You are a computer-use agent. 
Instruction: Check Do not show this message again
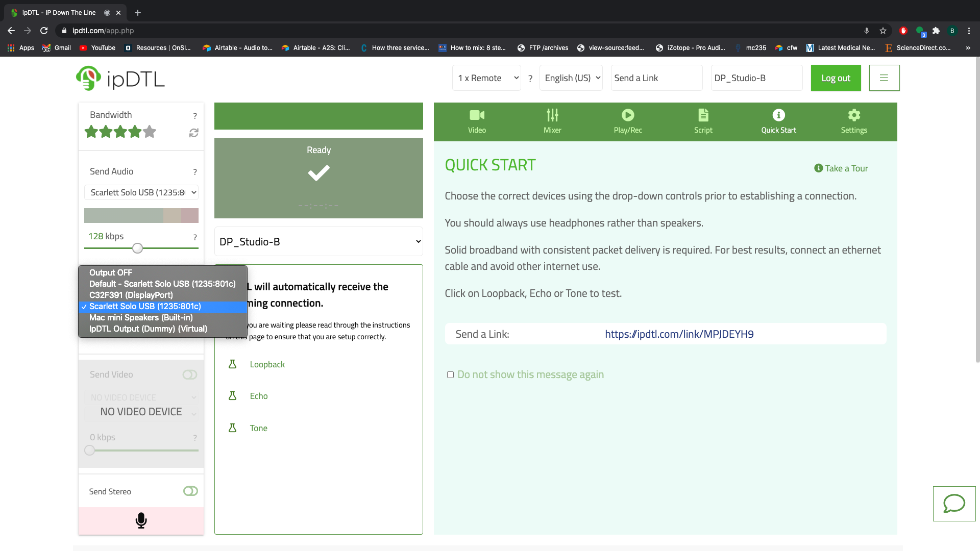pyautogui.click(x=450, y=375)
